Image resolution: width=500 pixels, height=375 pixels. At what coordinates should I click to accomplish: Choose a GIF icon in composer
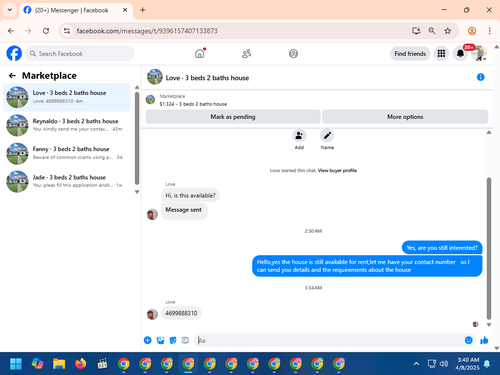tap(185, 340)
